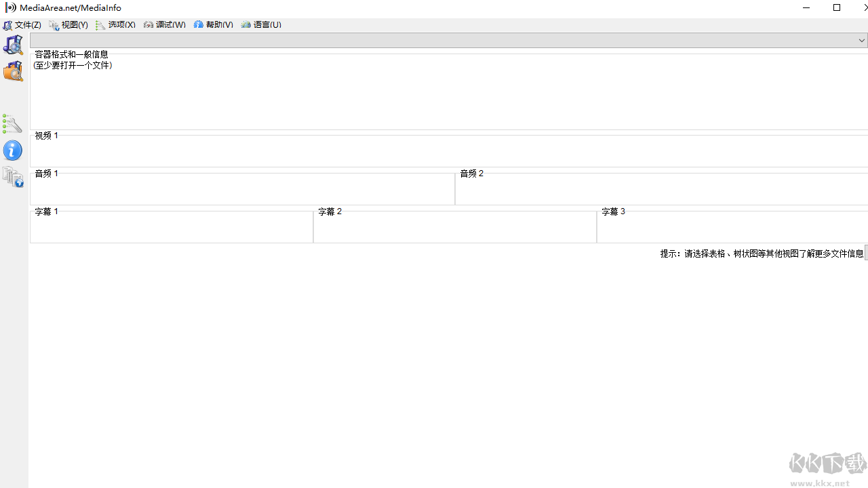Open preferences via the sidebar wrench icon
The width and height of the screenshot is (868, 488).
point(13,124)
